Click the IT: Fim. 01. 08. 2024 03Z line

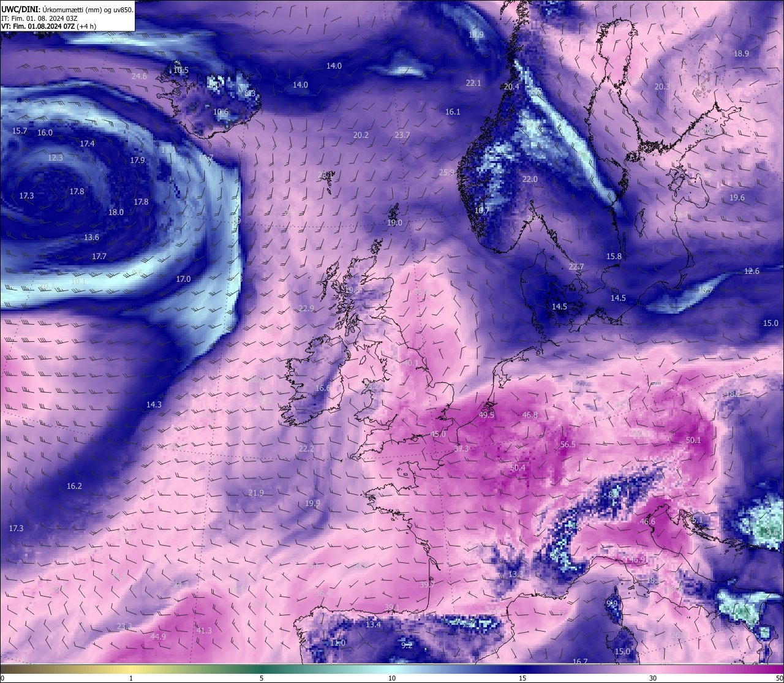coord(39,18)
